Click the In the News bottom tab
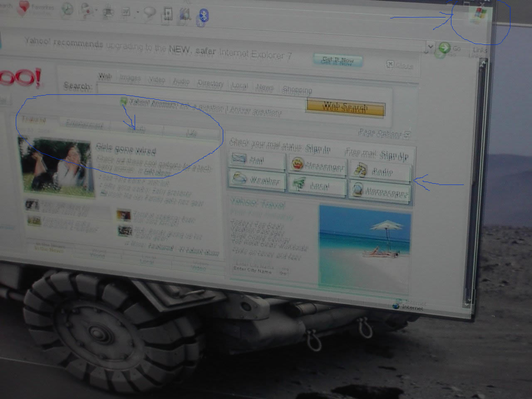 coord(49,249)
